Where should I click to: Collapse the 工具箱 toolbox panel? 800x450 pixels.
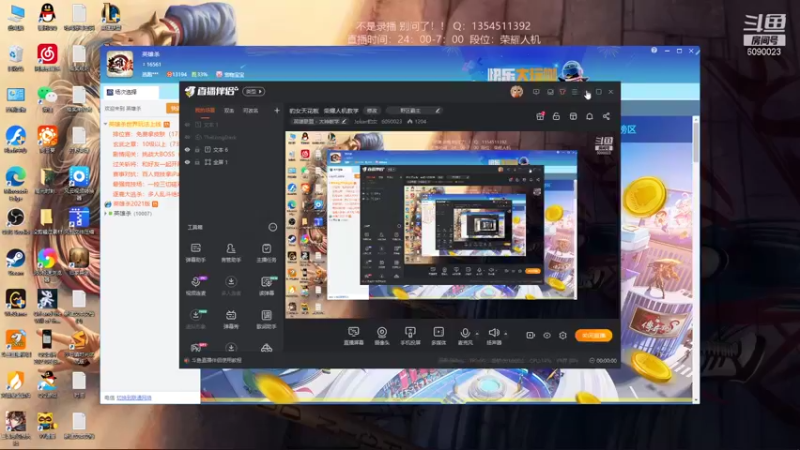(x=272, y=227)
